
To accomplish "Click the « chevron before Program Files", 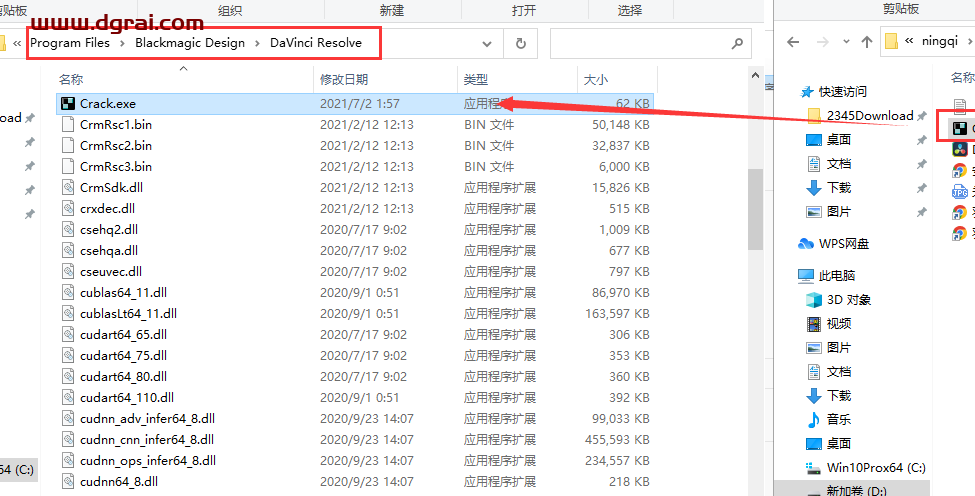I will (17, 43).
